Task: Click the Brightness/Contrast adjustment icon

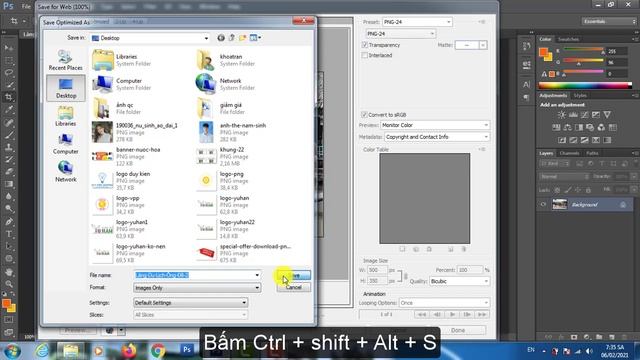Action: (x=562, y=115)
